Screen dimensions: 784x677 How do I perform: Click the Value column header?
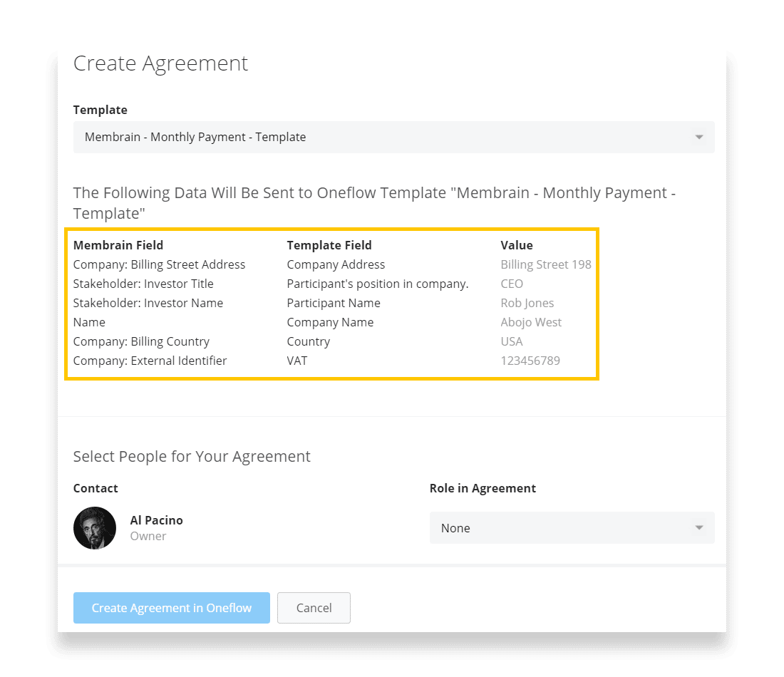pos(516,245)
